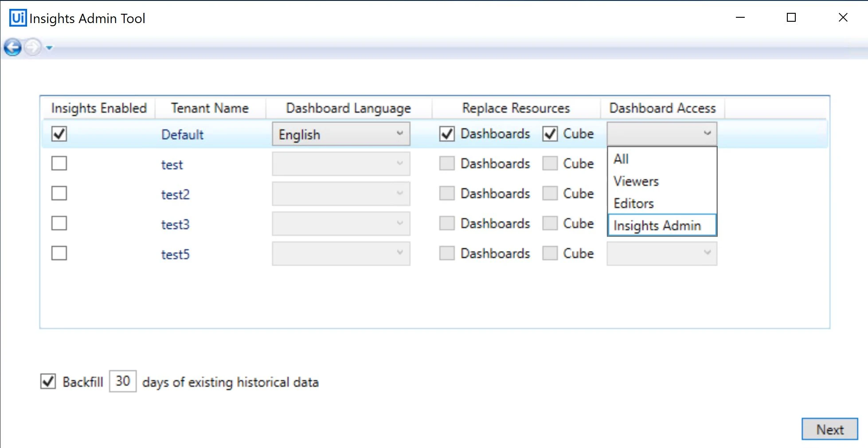Open Dashboard Access dropdown for test5 tenant
This screenshot has width=868, height=448.
coord(662,254)
